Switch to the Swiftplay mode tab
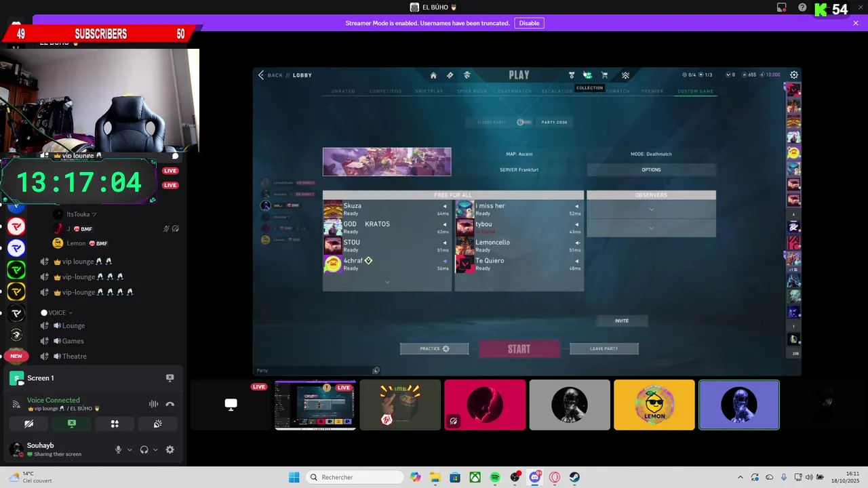Image resolution: width=868 pixels, height=488 pixels. (x=429, y=91)
